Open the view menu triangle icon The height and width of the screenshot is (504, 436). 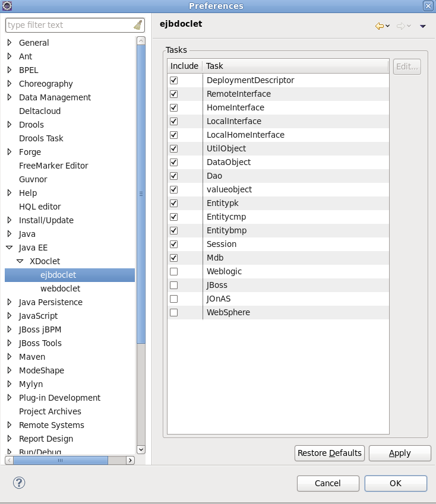pyautogui.click(x=423, y=26)
